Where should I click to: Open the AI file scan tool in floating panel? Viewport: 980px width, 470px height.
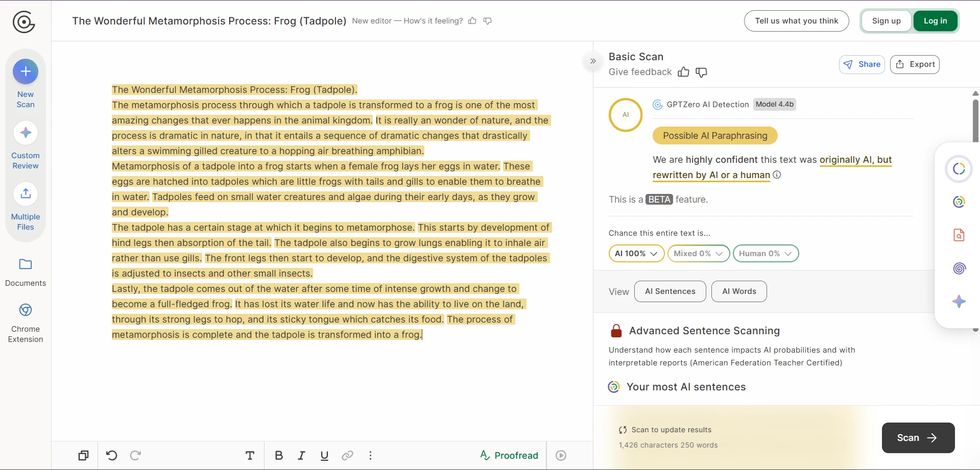tap(959, 235)
